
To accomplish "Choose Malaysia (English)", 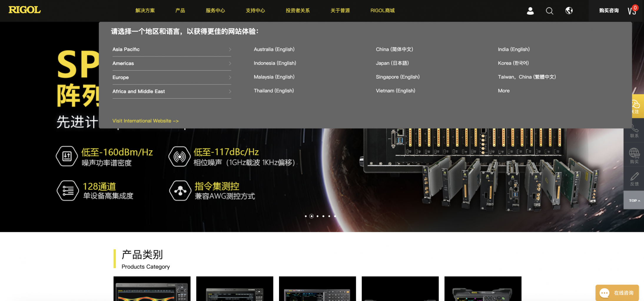I will [274, 77].
